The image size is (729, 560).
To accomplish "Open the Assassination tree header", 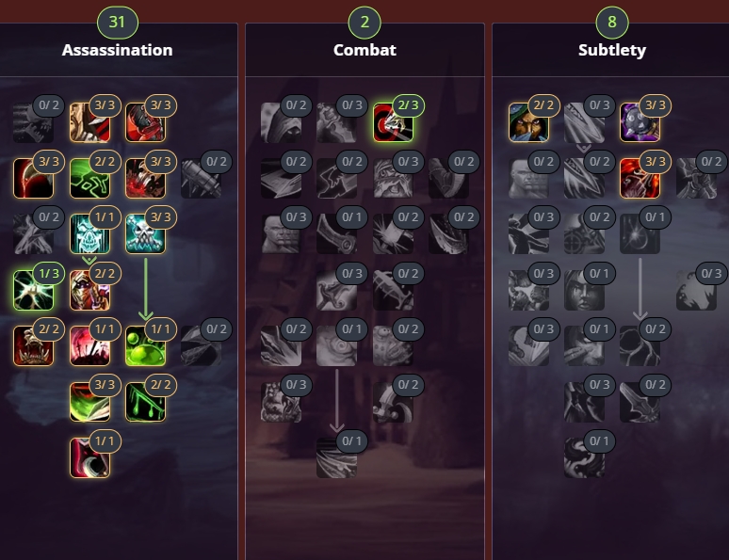I will 117,50.
